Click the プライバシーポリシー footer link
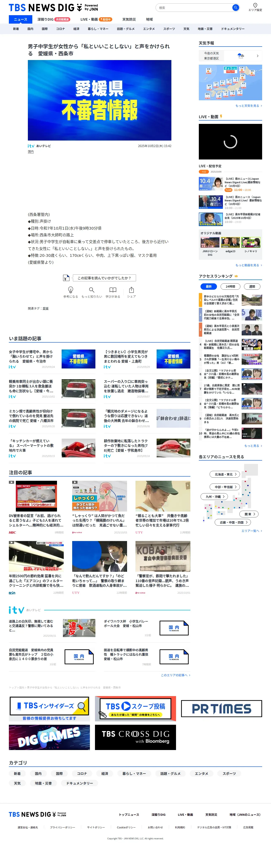 [62, 827]
